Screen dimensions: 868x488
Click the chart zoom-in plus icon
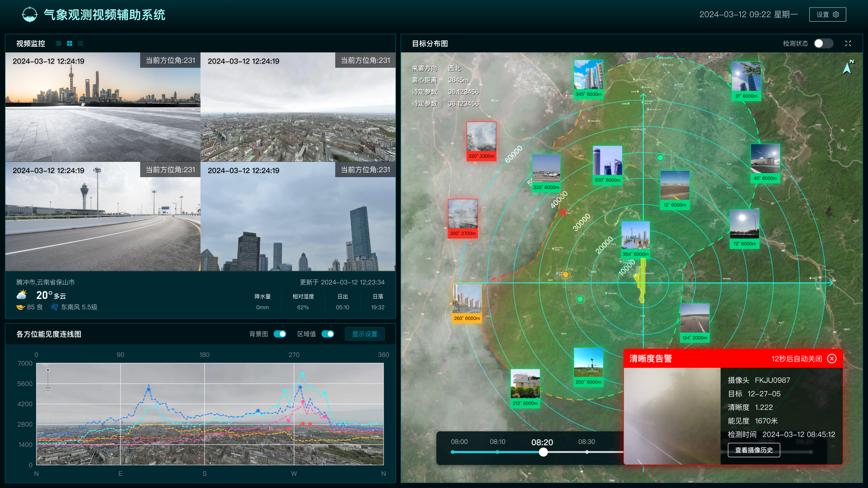48,370
